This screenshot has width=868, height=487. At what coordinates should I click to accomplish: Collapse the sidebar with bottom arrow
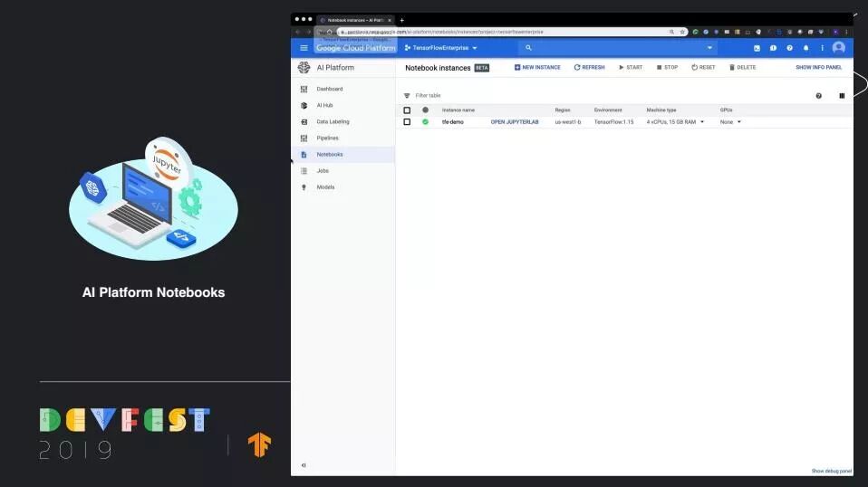tap(304, 465)
